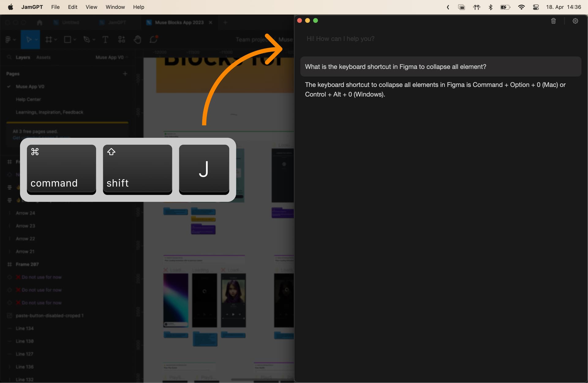Click the date and time 18. Apr 14:36

(x=563, y=7)
